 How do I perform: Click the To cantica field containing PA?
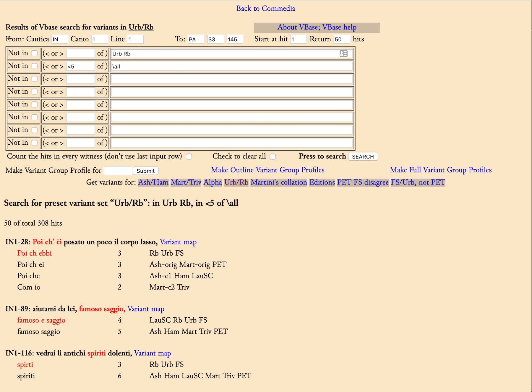[x=196, y=39]
